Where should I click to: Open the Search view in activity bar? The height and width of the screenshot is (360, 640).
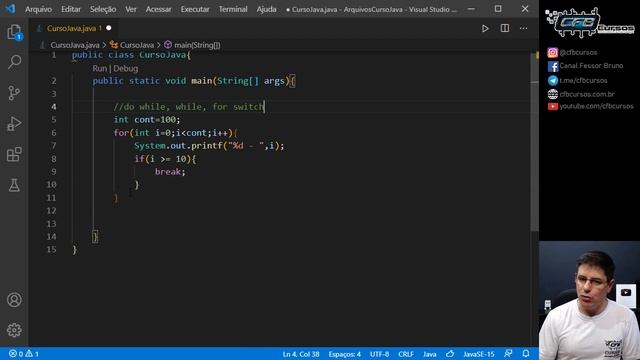[x=14, y=62]
